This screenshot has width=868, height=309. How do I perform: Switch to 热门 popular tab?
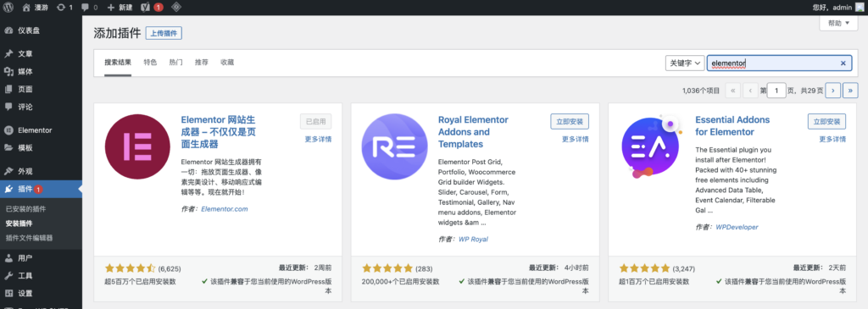pos(176,63)
